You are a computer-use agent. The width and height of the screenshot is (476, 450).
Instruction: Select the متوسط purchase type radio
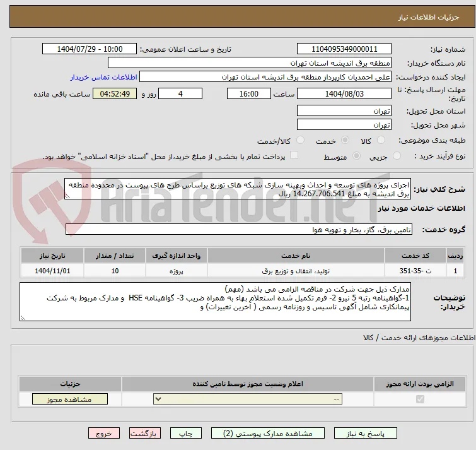point(356,156)
